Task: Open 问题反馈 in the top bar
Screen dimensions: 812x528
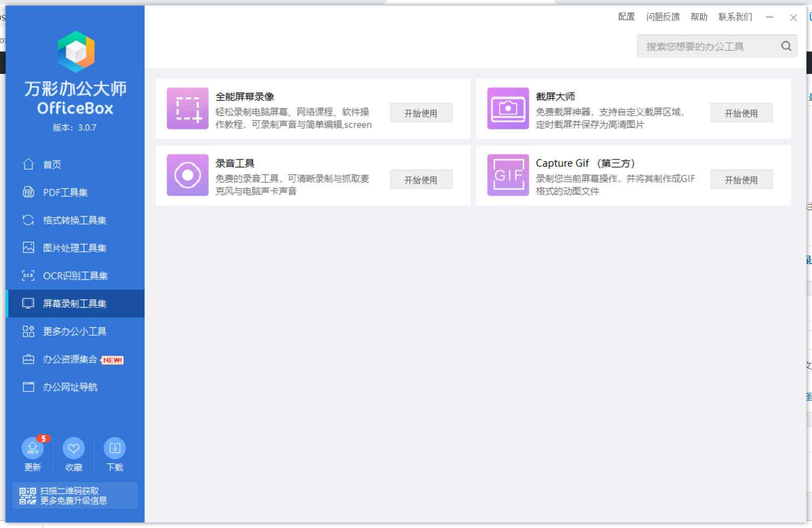Action: click(663, 17)
